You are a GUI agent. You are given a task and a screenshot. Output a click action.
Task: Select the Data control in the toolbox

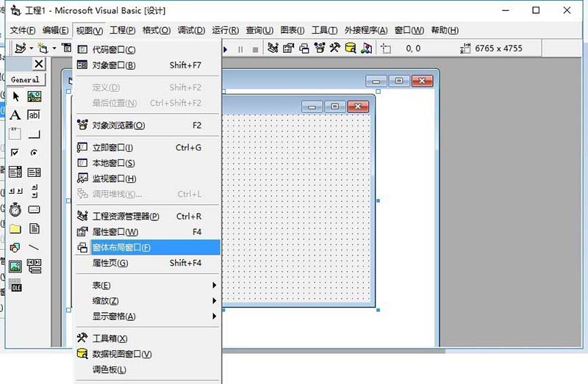coord(34,267)
